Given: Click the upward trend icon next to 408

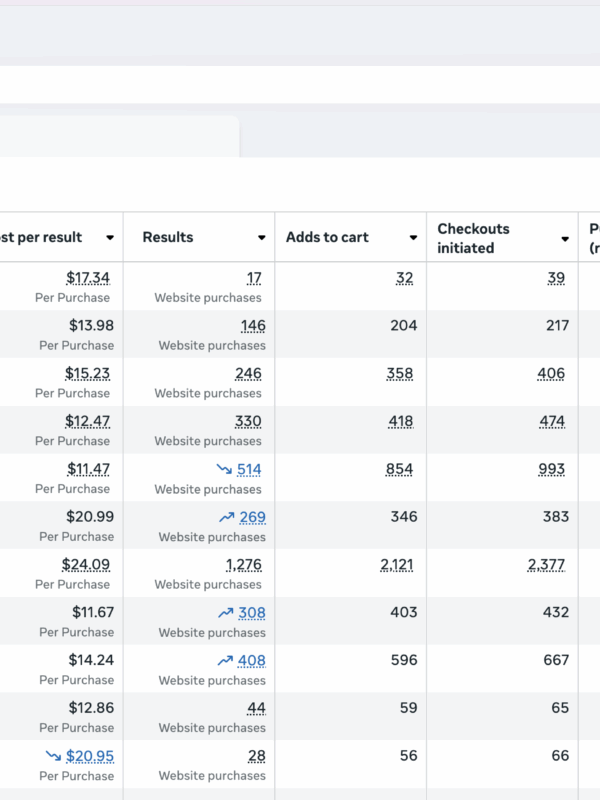Looking at the screenshot, I should [x=226, y=661].
